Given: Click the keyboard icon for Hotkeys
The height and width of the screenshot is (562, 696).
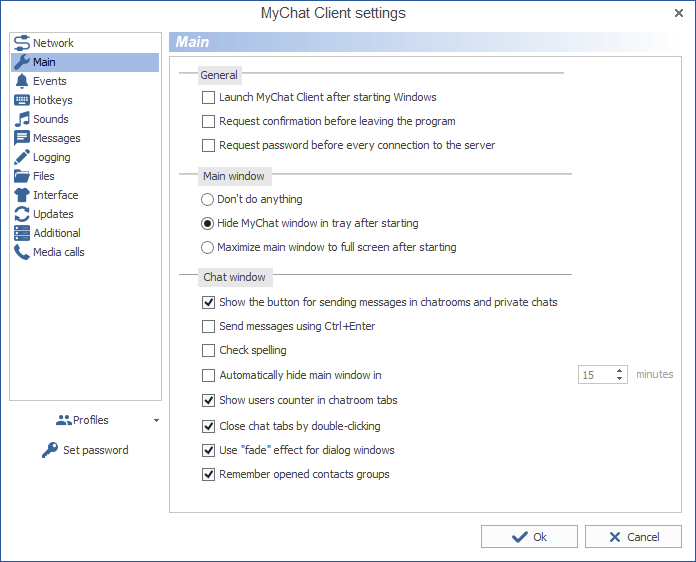Looking at the screenshot, I should (x=22, y=100).
